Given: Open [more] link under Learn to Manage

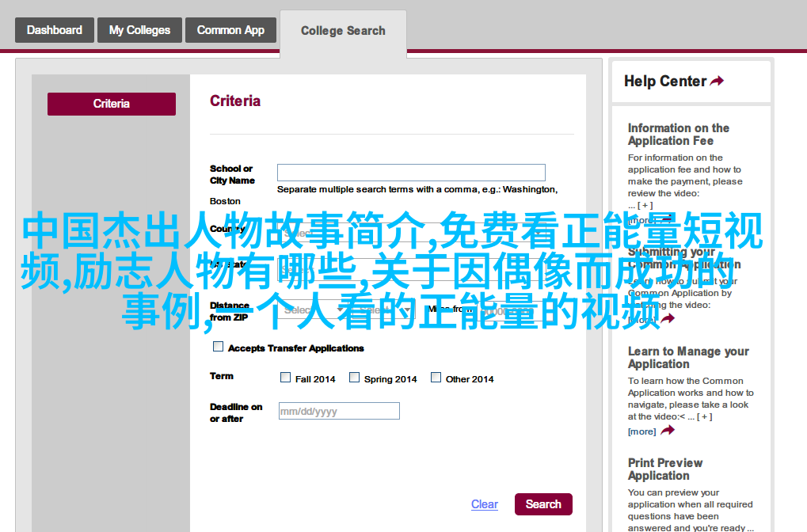Looking at the screenshot, I should coord(641,431).
